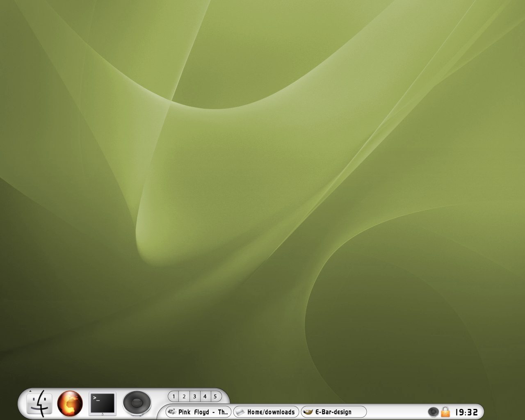Launch the fiery globe web browser
This screenshot has height=420, width=525.
click(70, 403)
